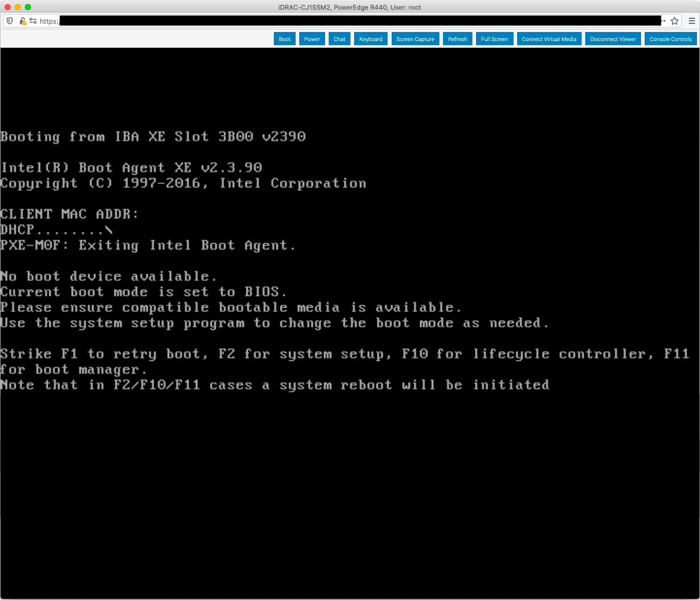The image size is (700, 600).
Task: Take a Screen Capture
Action: [x=415, y=39]
